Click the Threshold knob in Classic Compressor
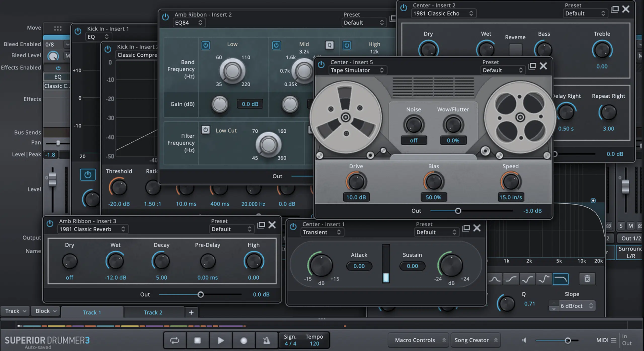This screenshot has width=644, height=351. coord(119,187)
